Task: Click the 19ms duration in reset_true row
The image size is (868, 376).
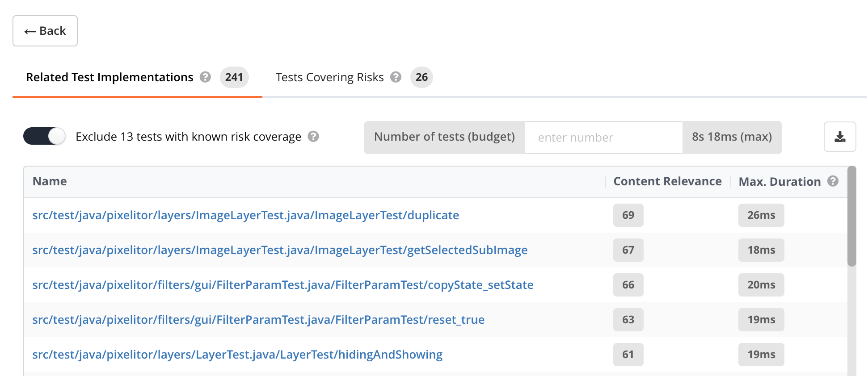Action: (761, 320)
